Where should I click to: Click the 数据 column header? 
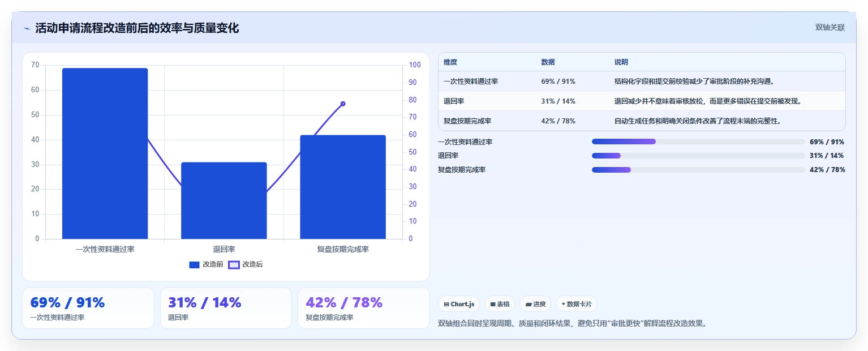coord(548,62)
